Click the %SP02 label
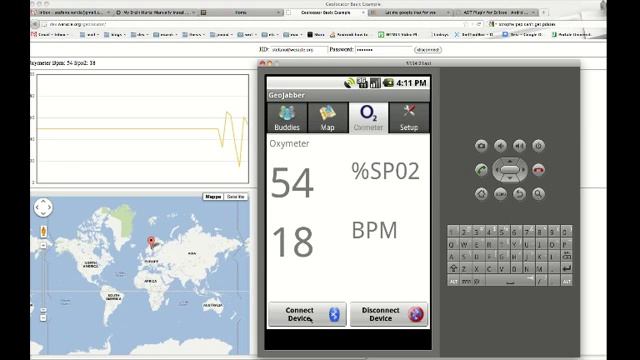 point(385,171)
